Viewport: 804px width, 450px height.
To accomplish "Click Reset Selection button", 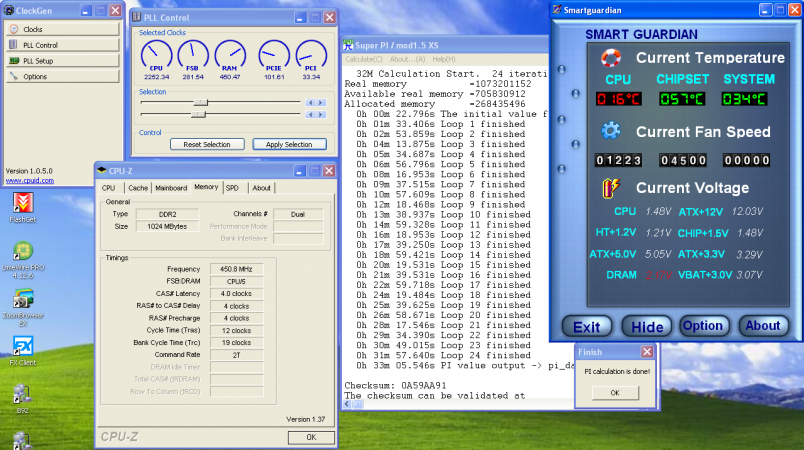I will tap(207, 145).
